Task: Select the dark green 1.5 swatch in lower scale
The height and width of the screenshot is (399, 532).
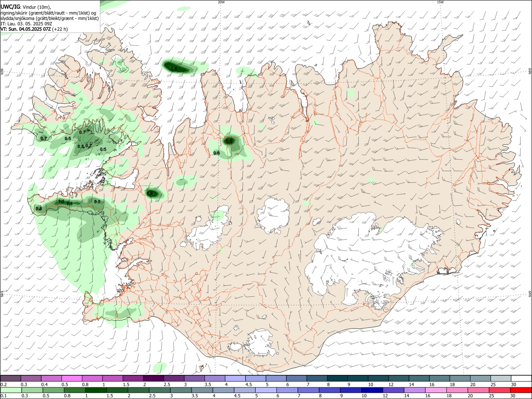Action: [x=118, y=390]
